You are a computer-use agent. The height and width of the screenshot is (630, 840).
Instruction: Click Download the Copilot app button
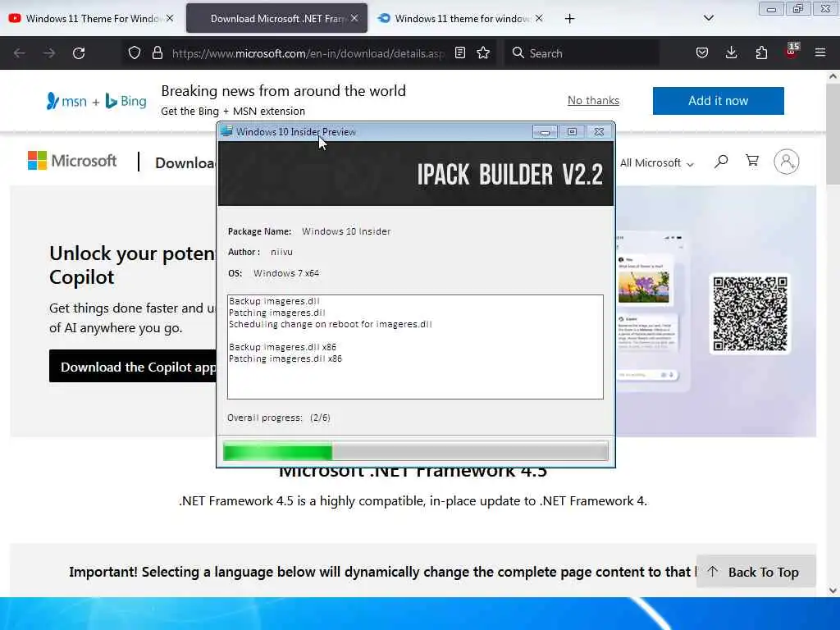(133, 367)
